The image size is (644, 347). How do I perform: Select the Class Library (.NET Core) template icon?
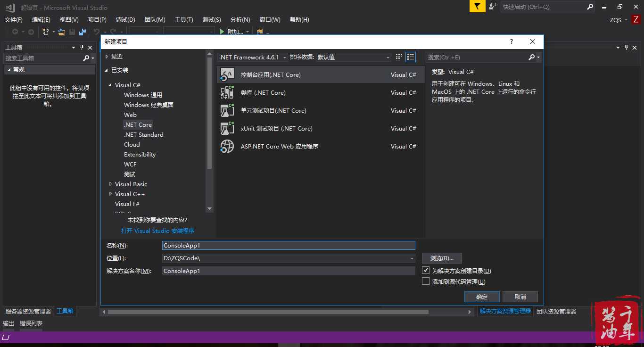coord(227,93)
